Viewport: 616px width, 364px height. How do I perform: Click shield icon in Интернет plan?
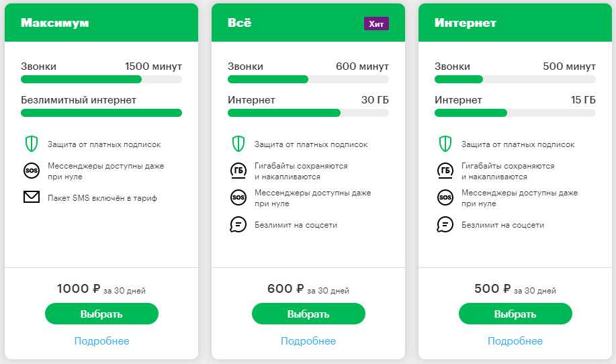pyautogui.click(x=445, y=144)
